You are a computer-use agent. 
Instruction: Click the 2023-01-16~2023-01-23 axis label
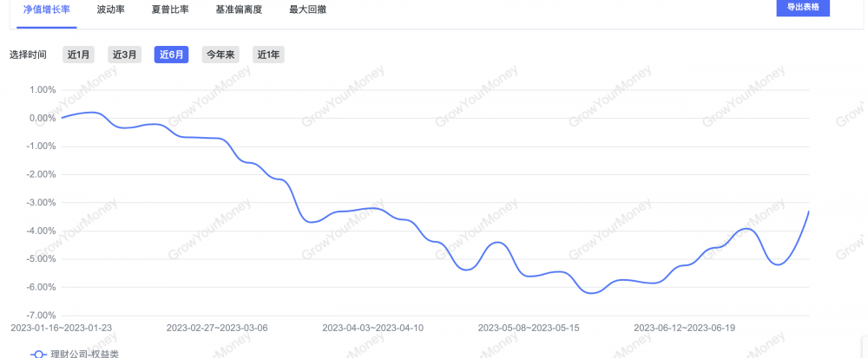[x=62, y=328]
